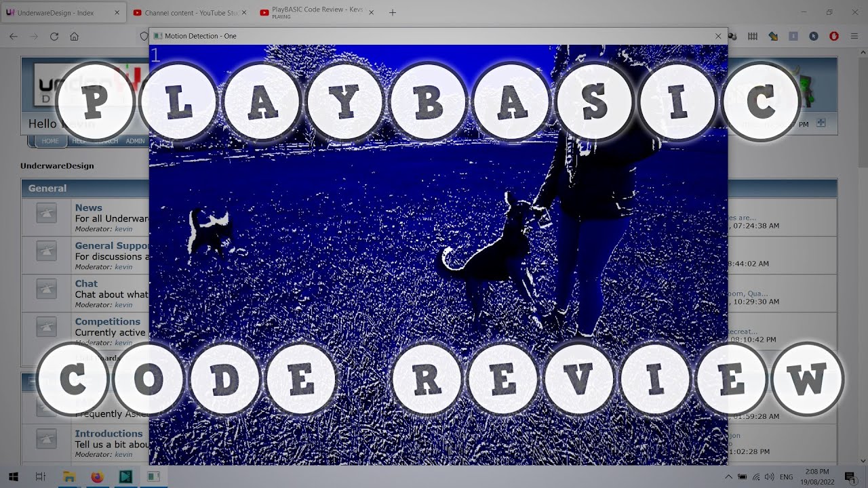Open the PlayBASIC IDE taskbar icon
The image size is (868, 488).
[x=125, y=477]
